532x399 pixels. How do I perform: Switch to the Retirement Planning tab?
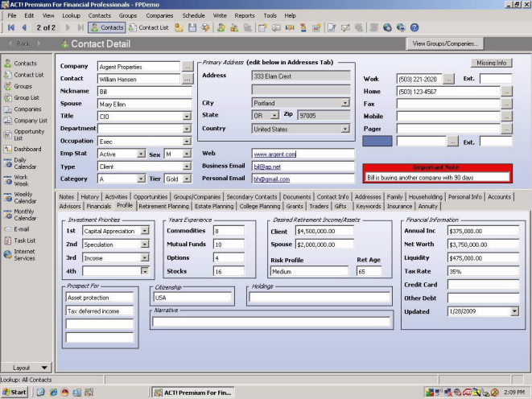[x=163, y=206]
